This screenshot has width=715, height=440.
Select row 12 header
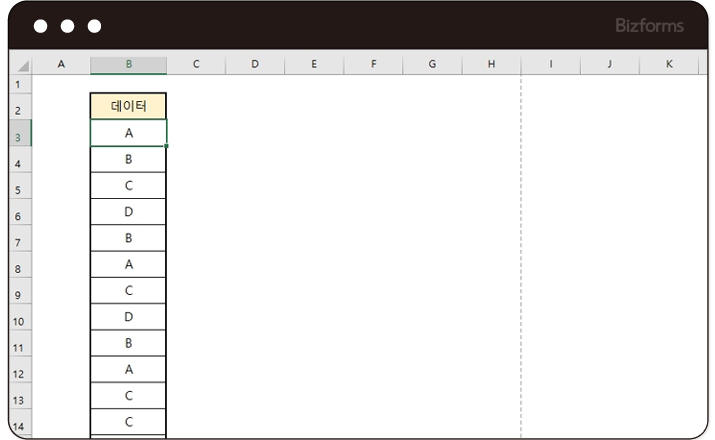pyautogui.click(x=21, y=369)
